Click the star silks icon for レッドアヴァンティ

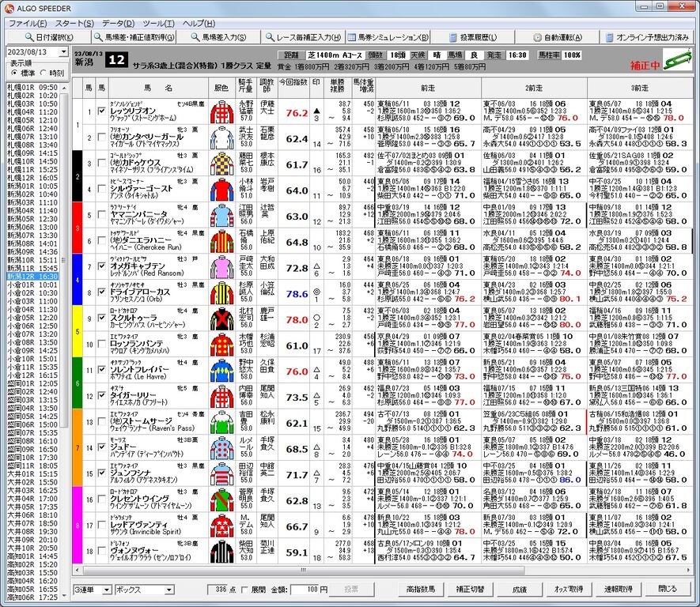[x=221, y=526]
